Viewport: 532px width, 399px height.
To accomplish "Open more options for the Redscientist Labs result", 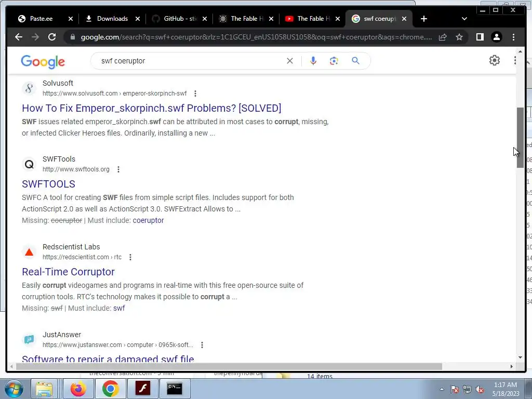I will [x=130, y=257].
